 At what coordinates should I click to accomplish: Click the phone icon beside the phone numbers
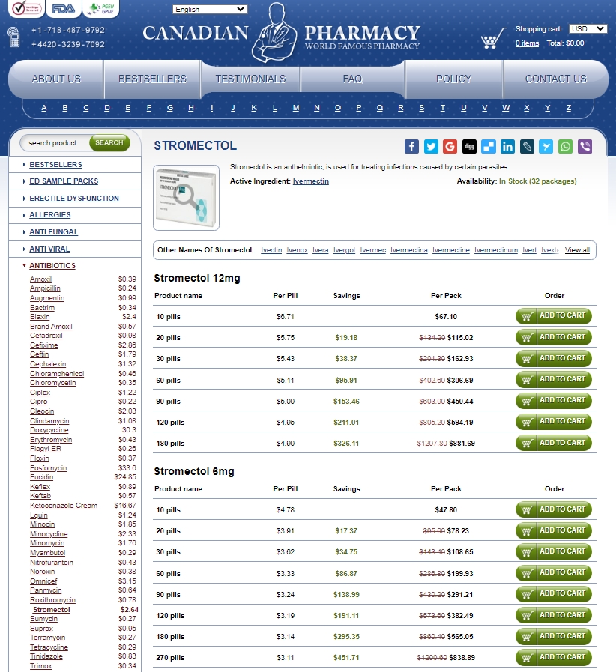tap(14, 37)
